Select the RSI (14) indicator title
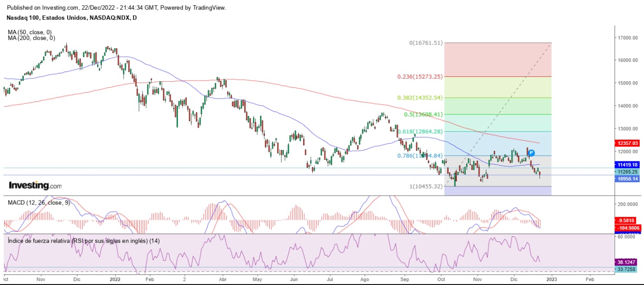Viewport: 644px width, 285px height. tap(84, 241)
